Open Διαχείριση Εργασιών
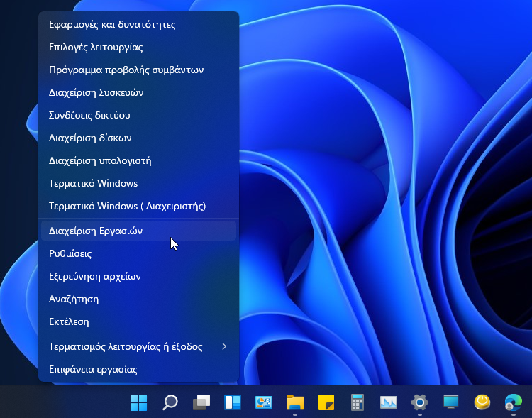The height and width of the screenshot is (418, 532). tap(138, 231)
